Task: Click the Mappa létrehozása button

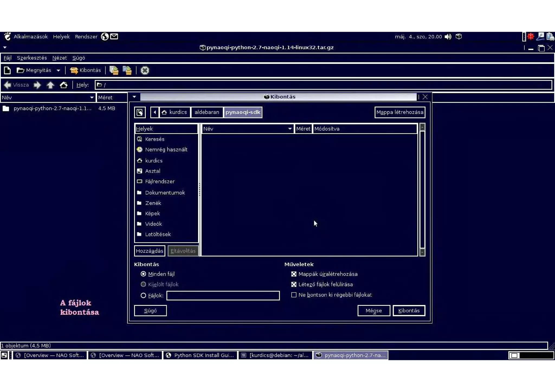Action: click(399, 112)
